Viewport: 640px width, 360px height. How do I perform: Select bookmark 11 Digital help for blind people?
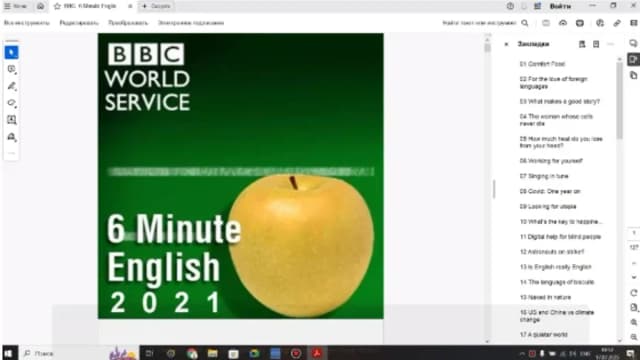[560, 236]
